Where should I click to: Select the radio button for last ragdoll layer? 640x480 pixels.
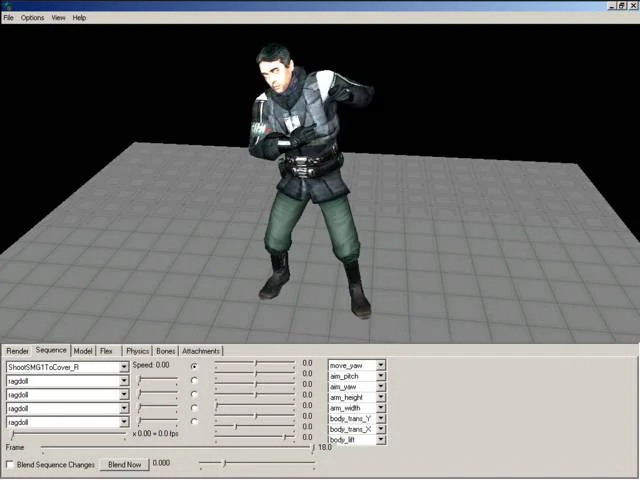tap(194, 421)
